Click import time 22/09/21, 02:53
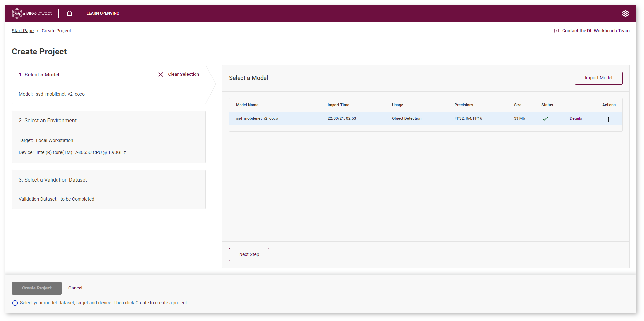Screen dimensions: 644x321 pyautogui.click(x=341, y=118)
